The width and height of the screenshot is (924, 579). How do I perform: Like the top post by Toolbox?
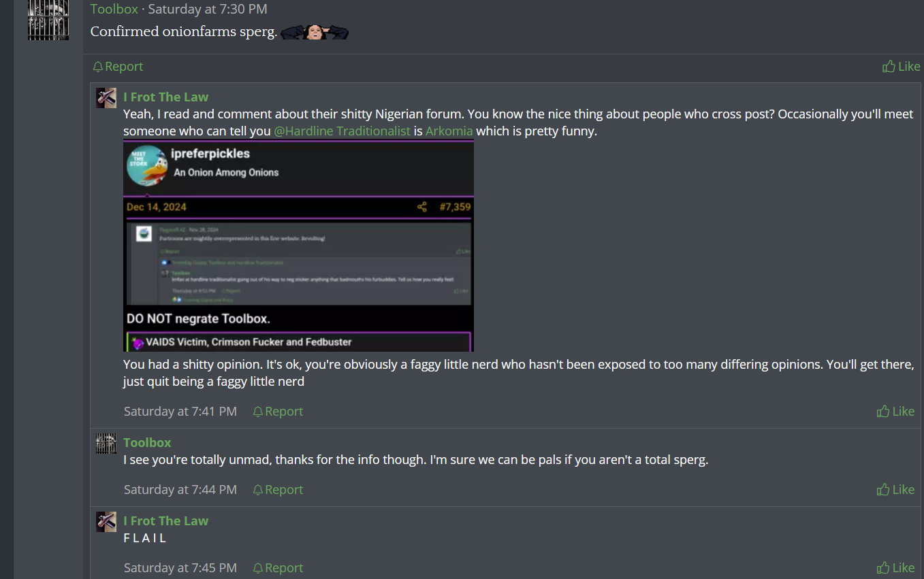pyautogui.click(x=901, y=67)
